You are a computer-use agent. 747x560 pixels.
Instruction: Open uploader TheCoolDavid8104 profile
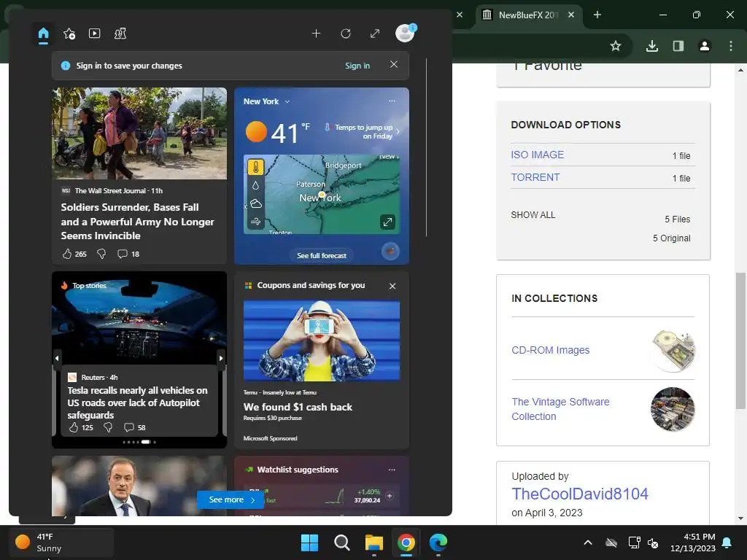[x=580, y=494]
